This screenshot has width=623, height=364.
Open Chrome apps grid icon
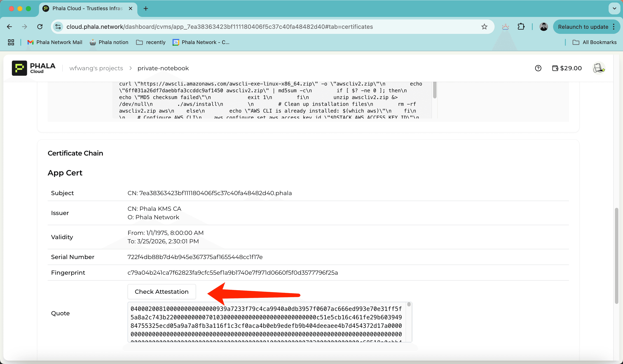click(11, 42)
